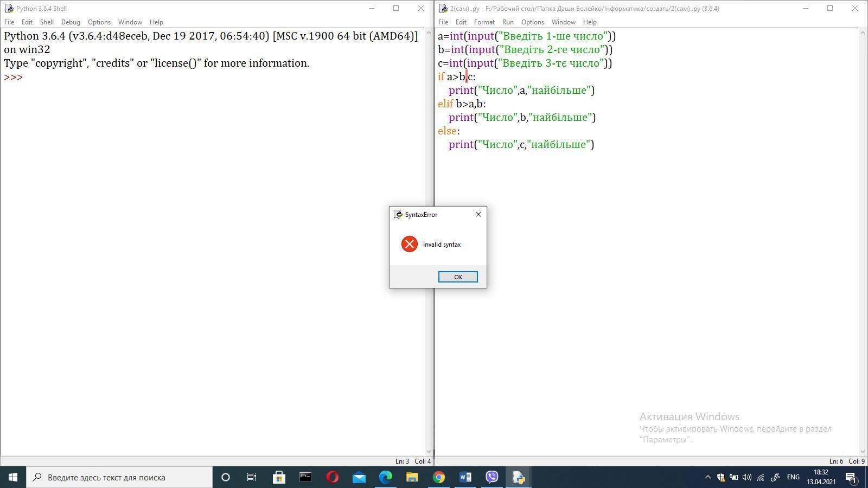
Task: Click the battery tray icon
Action: coord(733,477)
